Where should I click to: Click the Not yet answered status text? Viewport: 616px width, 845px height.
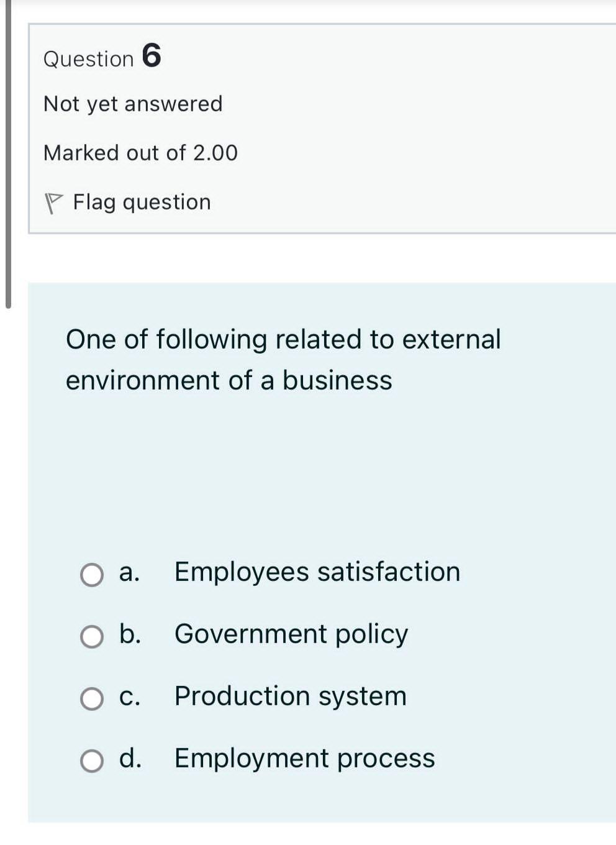coord(132,104)
